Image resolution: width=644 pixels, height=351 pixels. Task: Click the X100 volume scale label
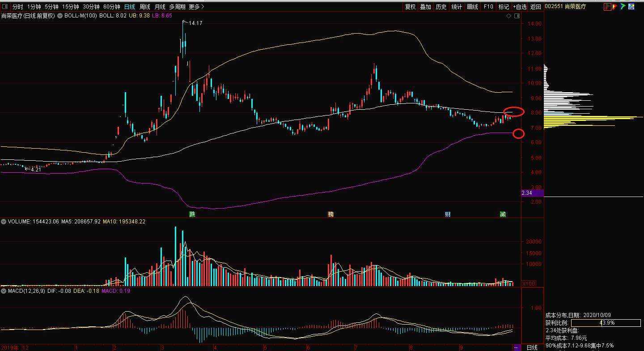pos(530,284)
